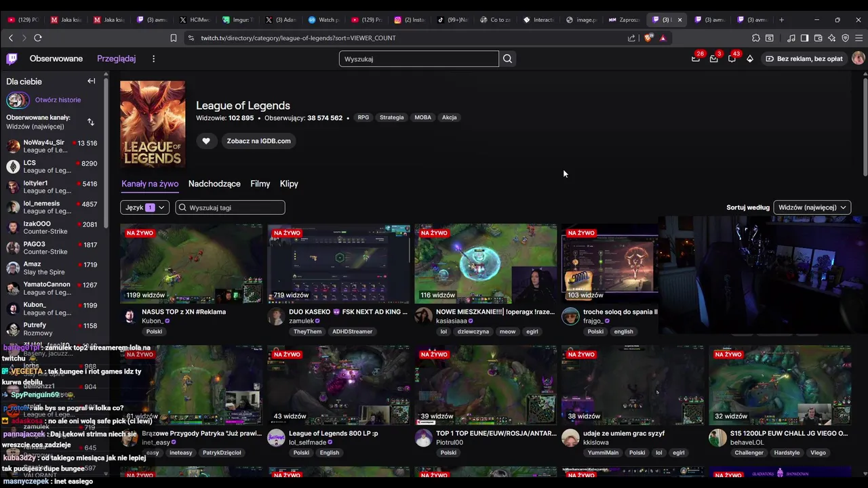Open NASUS TOP z XN stream thumbnail

click(x=191, y=264)
